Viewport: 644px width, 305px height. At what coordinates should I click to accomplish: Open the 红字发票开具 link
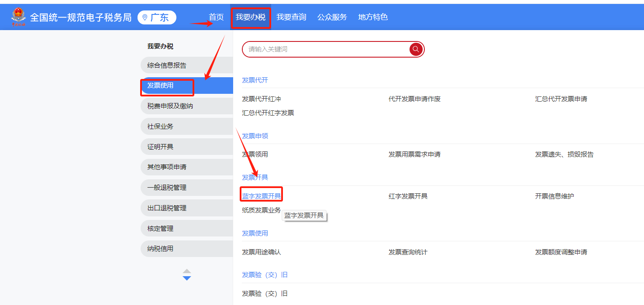pyautogui.click(x=408, y=196)
